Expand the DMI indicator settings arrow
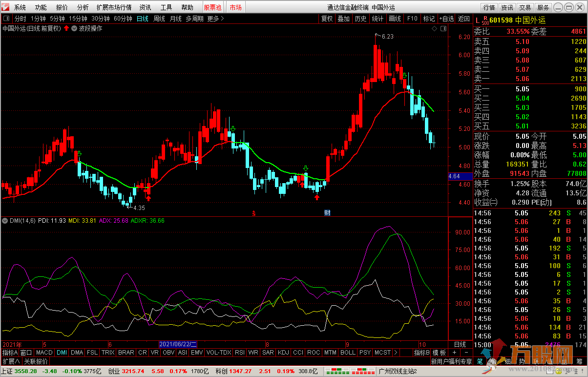 tap(5, 221)
